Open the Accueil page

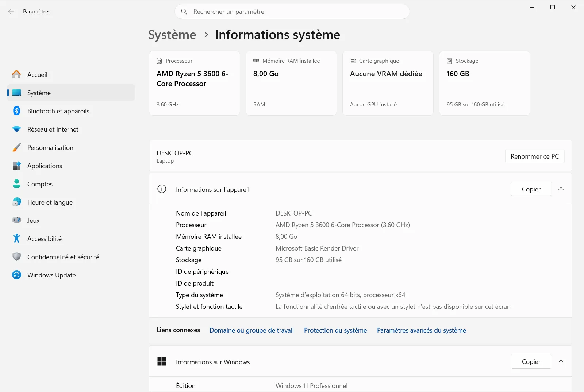click(x=71, y=74)
